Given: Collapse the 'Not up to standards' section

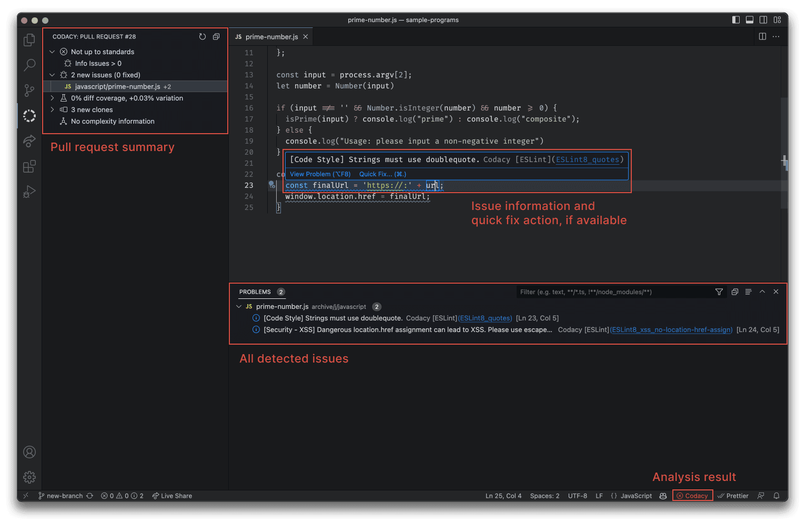Looking at the screenshot, I should tap(52, 52).
